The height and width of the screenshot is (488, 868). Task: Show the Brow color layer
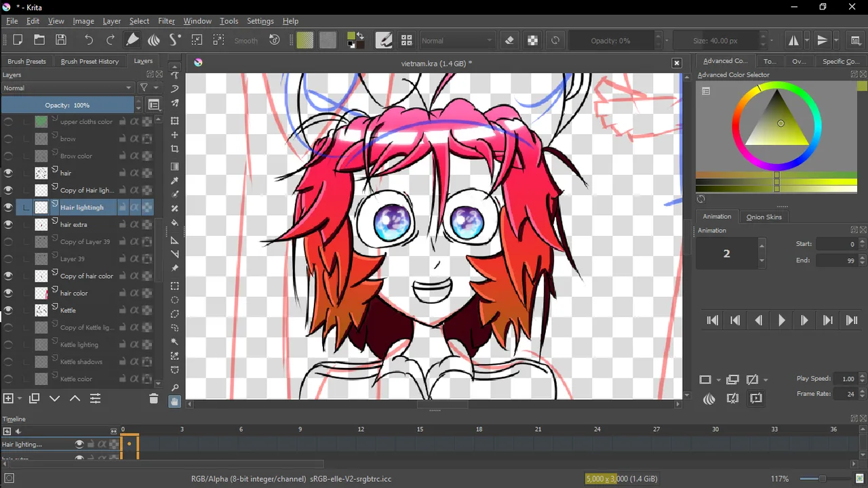8,156
